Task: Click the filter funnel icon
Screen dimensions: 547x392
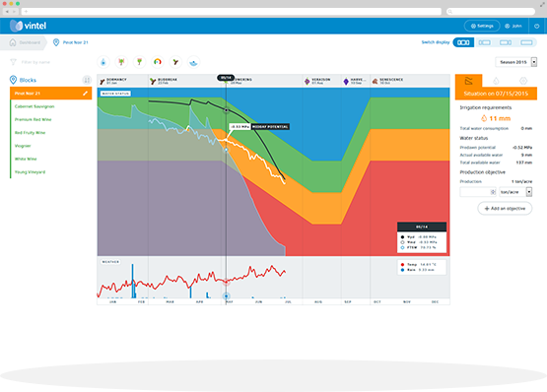Action: pyautogui.click(x=13, y=62)
